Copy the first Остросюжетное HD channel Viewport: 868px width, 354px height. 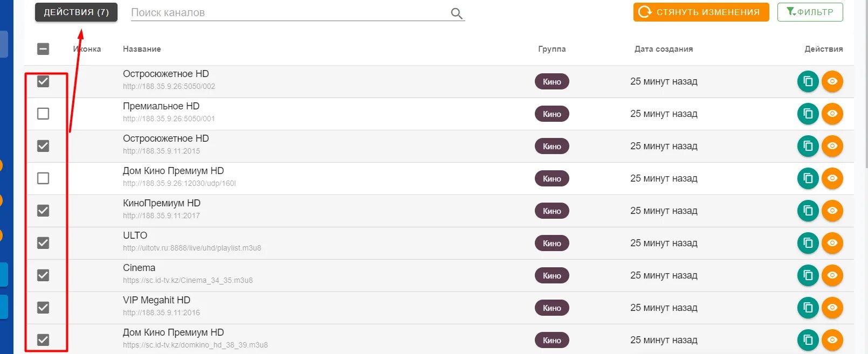tap(808, 81)
